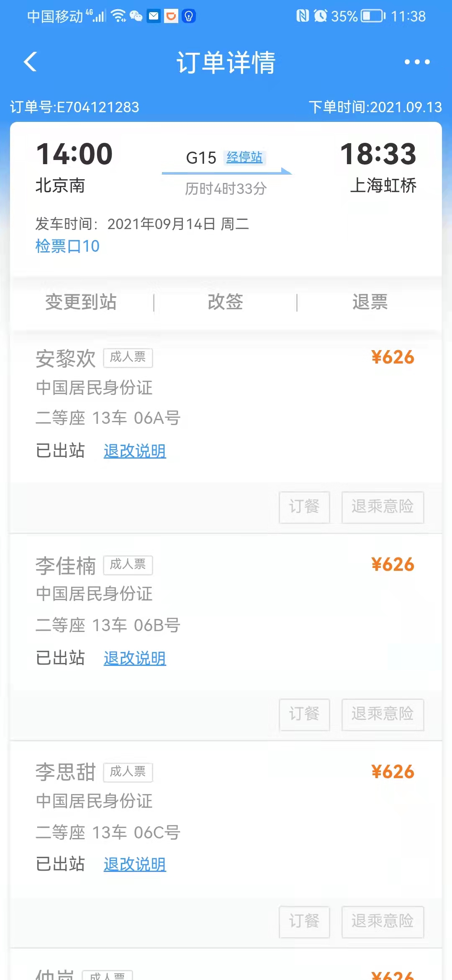The image size is (452, 980).
Task: Tap the battery indicator icon
Action: (x=373, y=16)
